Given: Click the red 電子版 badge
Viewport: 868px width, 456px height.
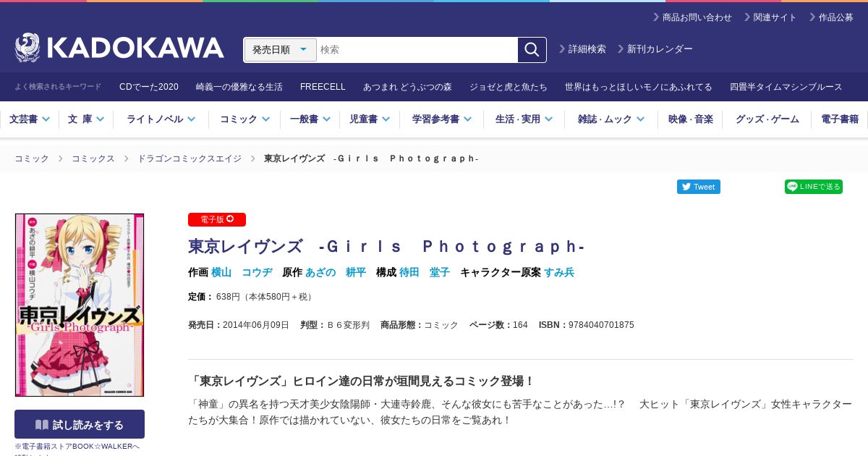Looking at the screenshot, I should point(217,219).
